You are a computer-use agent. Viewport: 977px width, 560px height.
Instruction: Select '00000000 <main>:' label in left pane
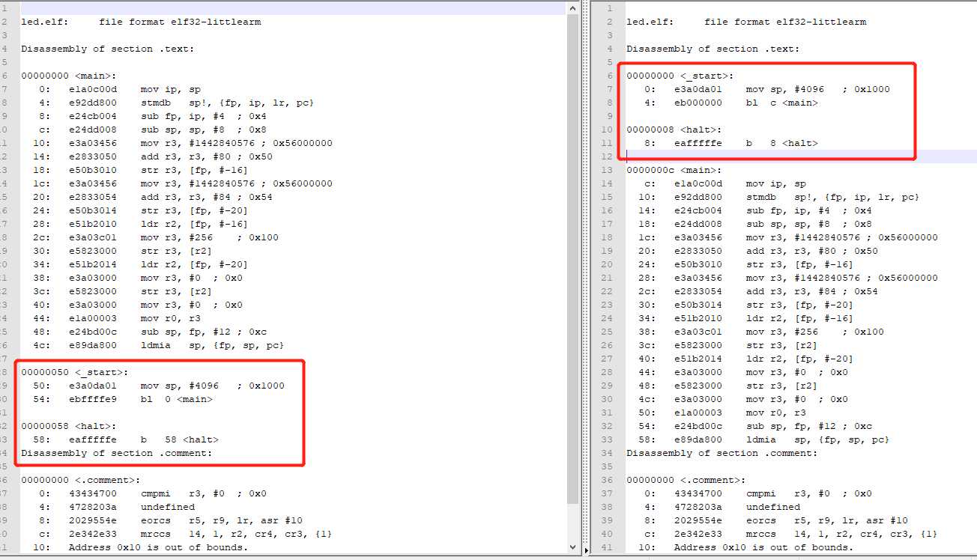68,76
